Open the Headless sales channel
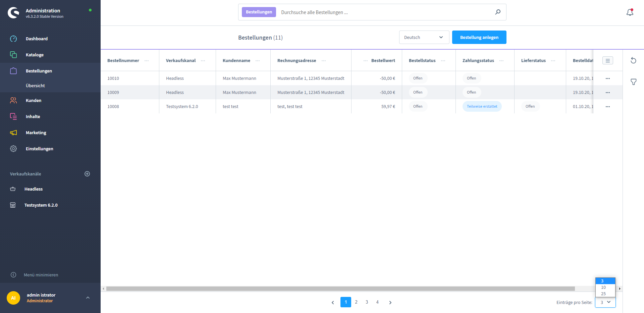Viewport: 644px width, 313px height. click(34, 189)
